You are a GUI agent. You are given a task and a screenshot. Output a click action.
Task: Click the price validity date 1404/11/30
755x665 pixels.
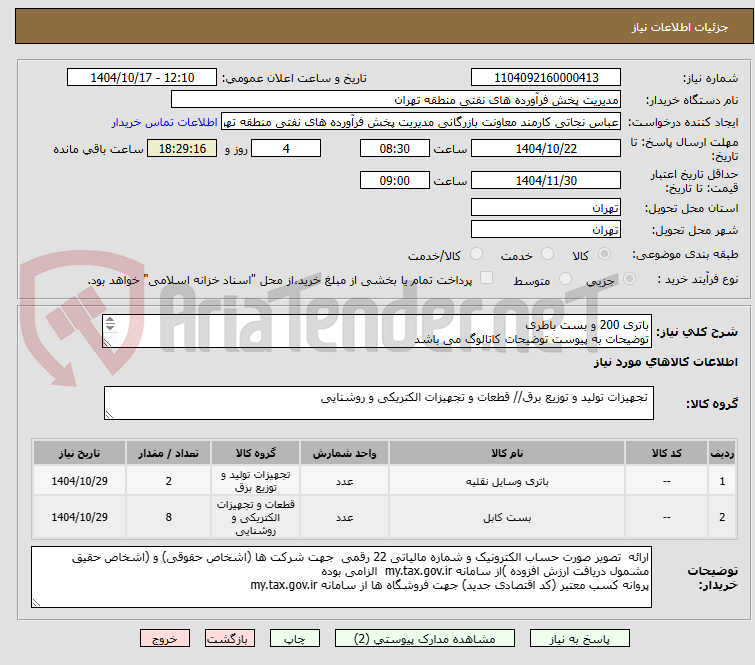pos(546,181)
